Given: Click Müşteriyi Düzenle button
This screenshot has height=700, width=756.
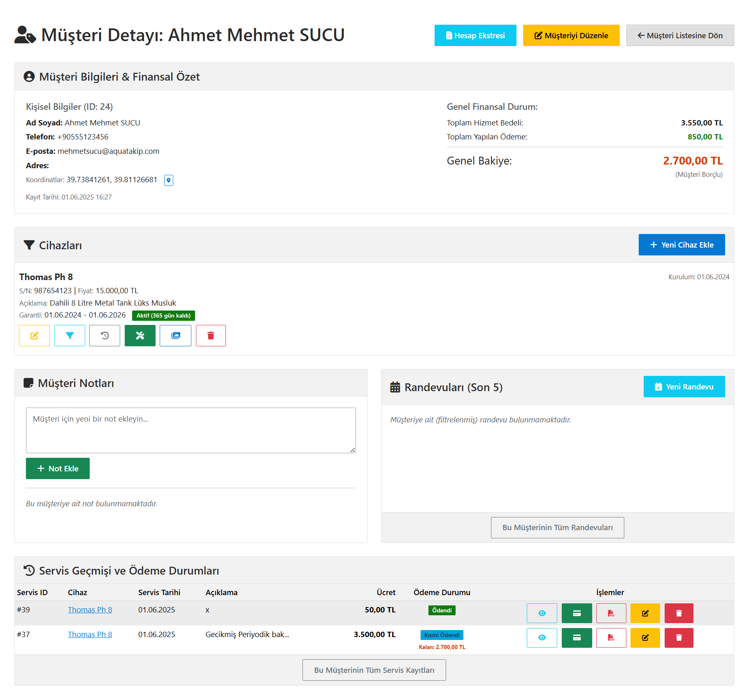Looking at the screenshot, I should coord(571,35).
